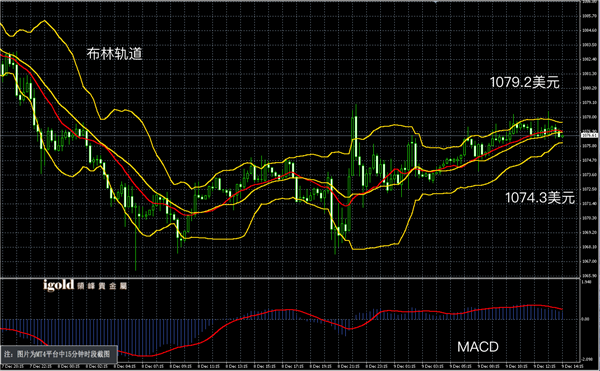The image size is (600, 371).
Task: Click the 8 Dec 21:15 time axis label
Action: (348, 366)
